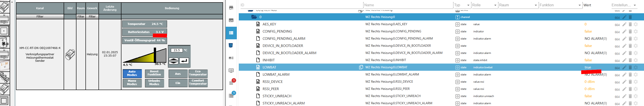Collapse the channel 0 folder
The width and height of the screenshot is (644, 106).
point(254,17)
